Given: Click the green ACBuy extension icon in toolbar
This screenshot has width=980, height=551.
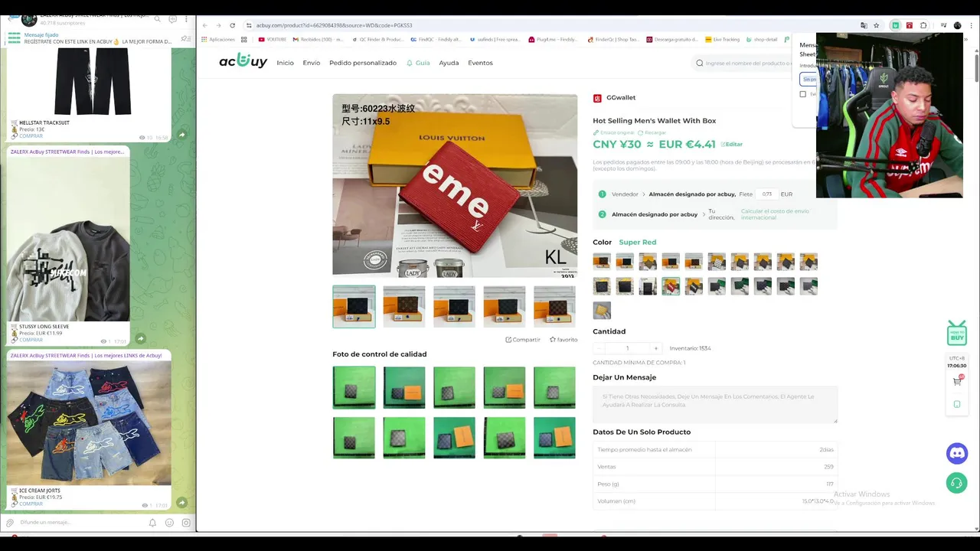Looking at the screenshot, I should pos(895,25).
